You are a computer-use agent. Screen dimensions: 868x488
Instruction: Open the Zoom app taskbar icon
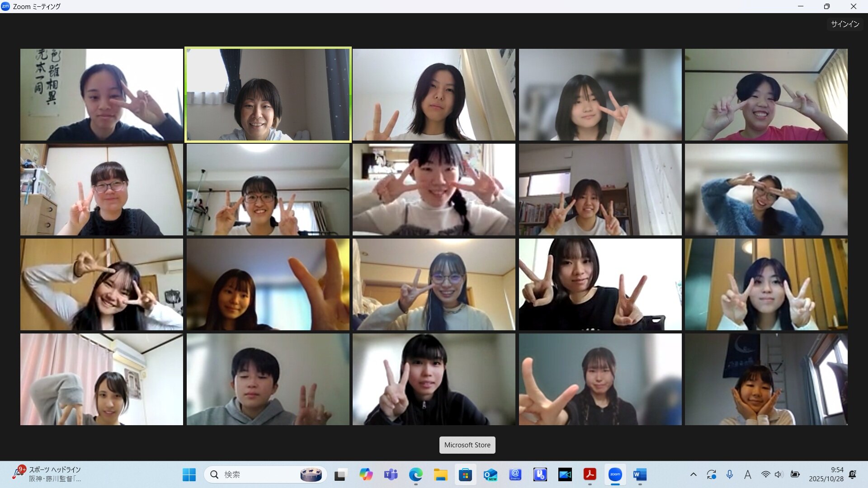tap(615, 474)
